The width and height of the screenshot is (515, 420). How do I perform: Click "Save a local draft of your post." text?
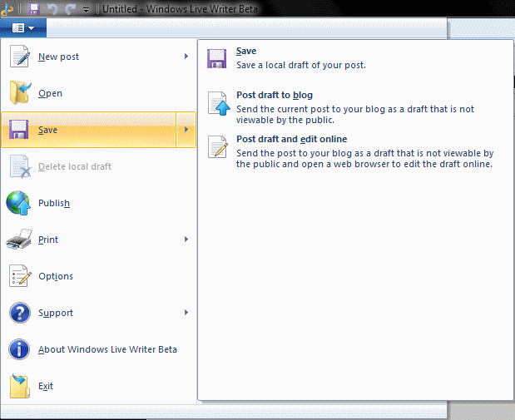coord(301,65)
